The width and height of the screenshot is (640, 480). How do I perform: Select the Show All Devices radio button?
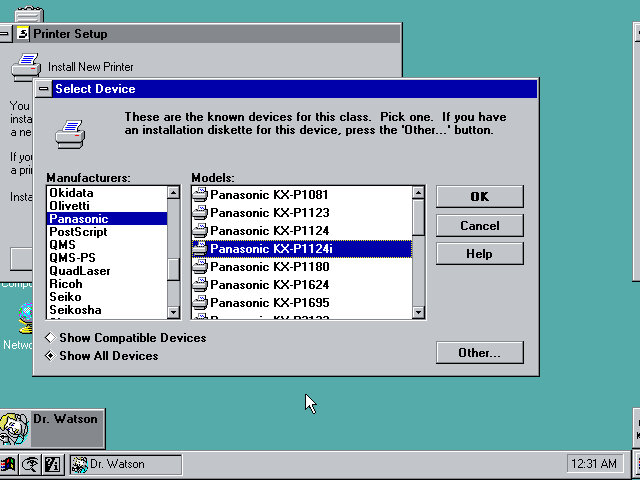(50, 356)
